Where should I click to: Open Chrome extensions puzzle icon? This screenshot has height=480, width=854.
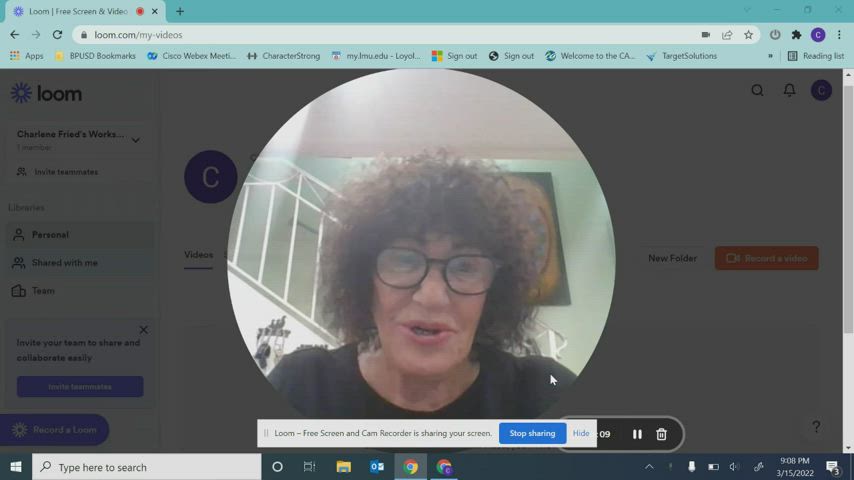(x=796, y=35)
